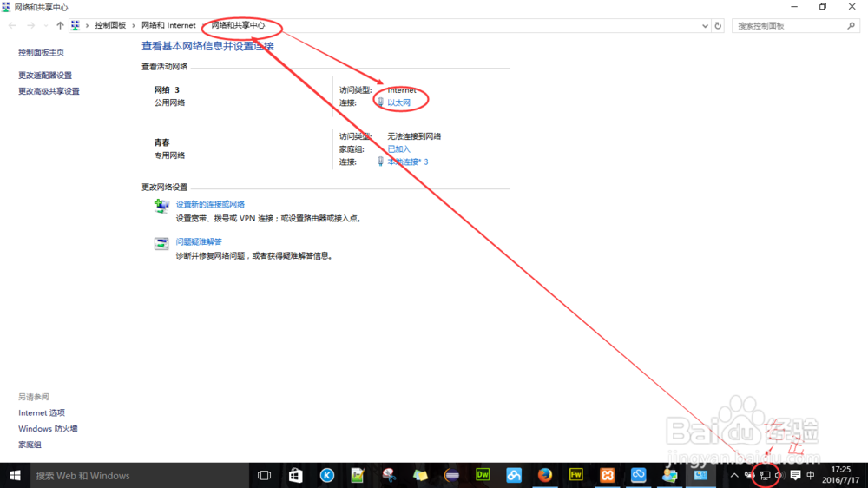Open the blue K app on taskbar
The height and width of the screenshot is (488, 868).
pos(326,475)
